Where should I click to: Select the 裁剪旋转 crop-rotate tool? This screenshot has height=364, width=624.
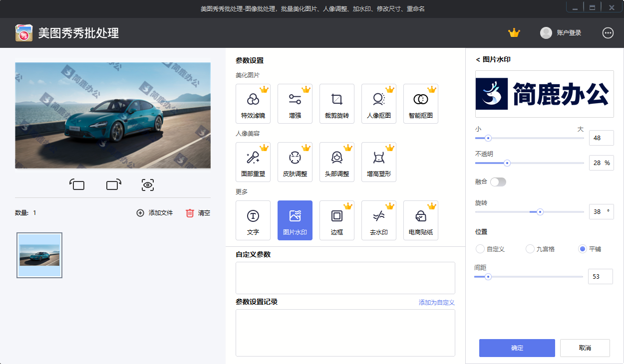pos(337,103)
